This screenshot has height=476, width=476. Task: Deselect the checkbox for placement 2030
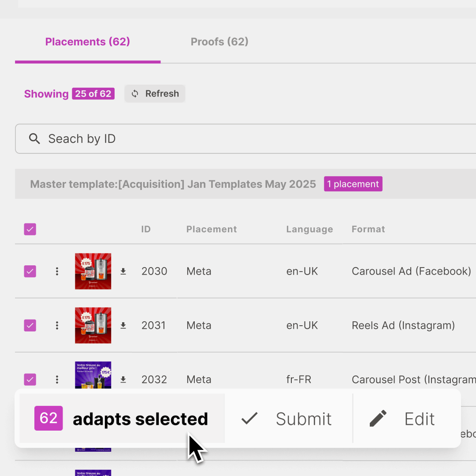pos(30,271)
